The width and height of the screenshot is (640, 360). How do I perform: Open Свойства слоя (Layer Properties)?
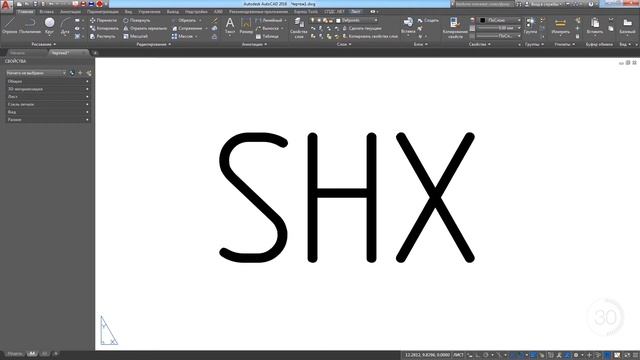point(299,28)
